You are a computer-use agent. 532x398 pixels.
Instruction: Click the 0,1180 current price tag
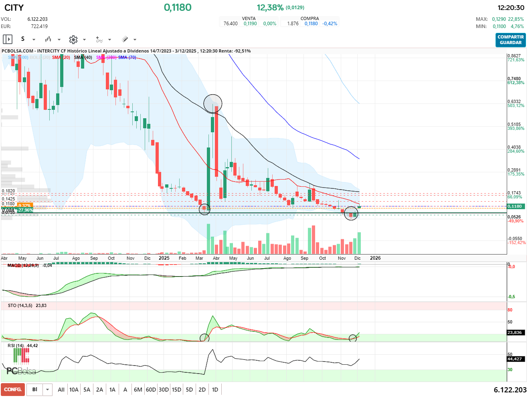click(515, 206)
